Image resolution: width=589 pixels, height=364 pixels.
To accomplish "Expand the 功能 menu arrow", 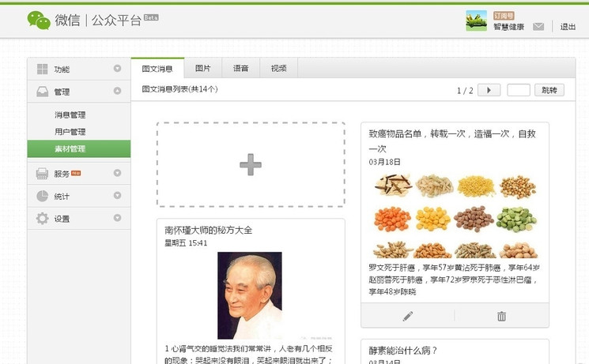I will point(117,68).
